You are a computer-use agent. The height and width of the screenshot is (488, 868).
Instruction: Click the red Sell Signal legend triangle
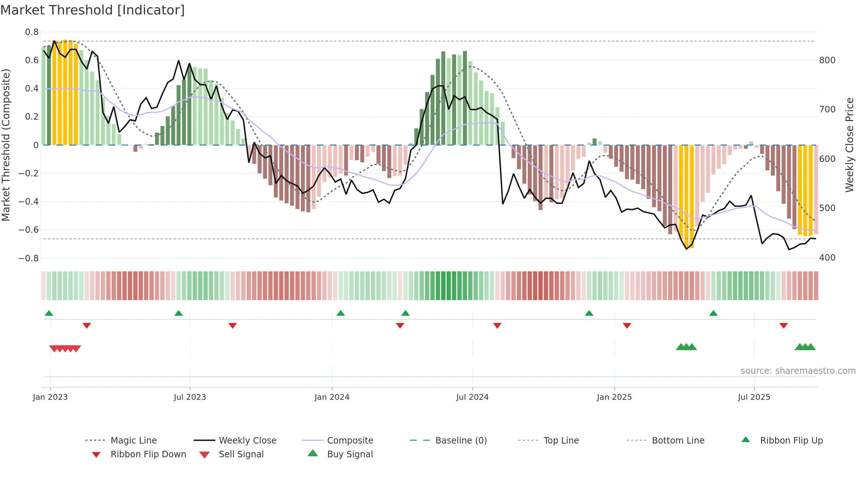point(204,455)
